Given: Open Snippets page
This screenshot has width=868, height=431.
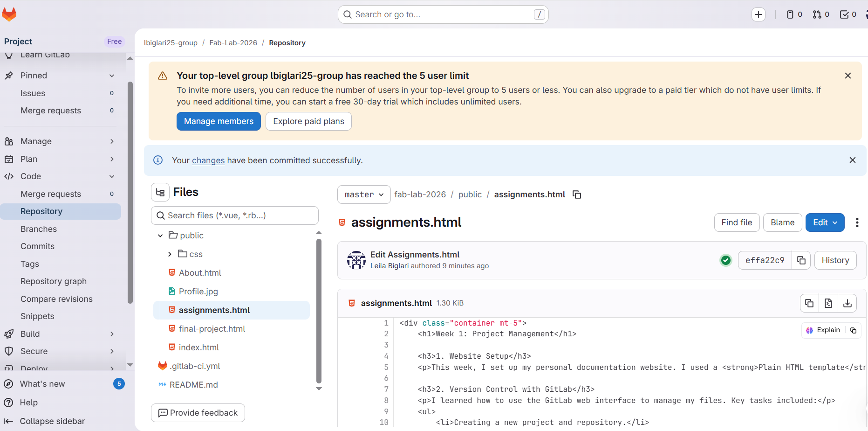Looking at the screenshot, I should [61, 316].
